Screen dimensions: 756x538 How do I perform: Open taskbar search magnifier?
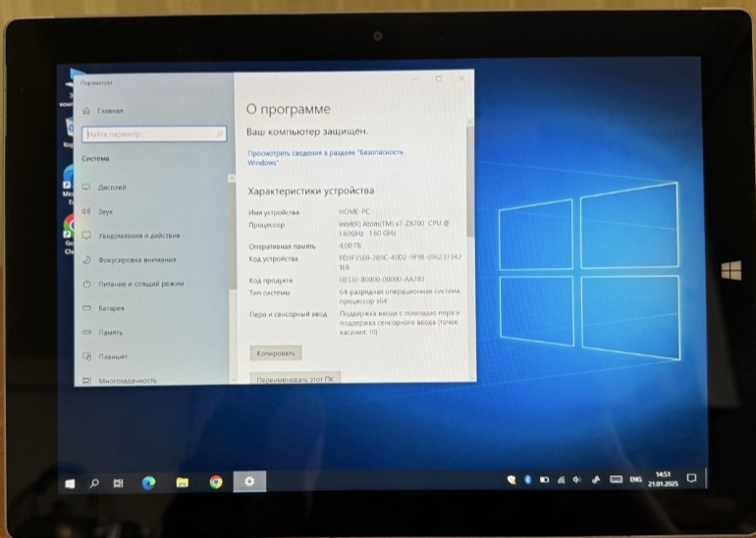pyautogui.click(x=94, y=483)
